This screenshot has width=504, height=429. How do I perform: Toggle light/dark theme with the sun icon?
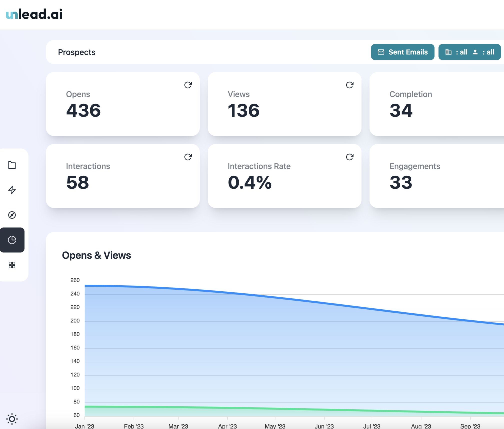[x=12, y=419]
